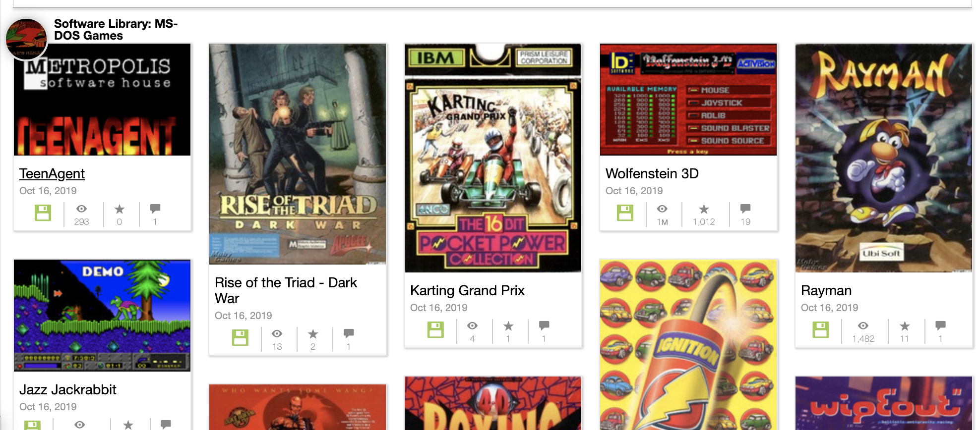Click the Rayman floppy disk software icon

pyautogui.click(x=821, y=330)
